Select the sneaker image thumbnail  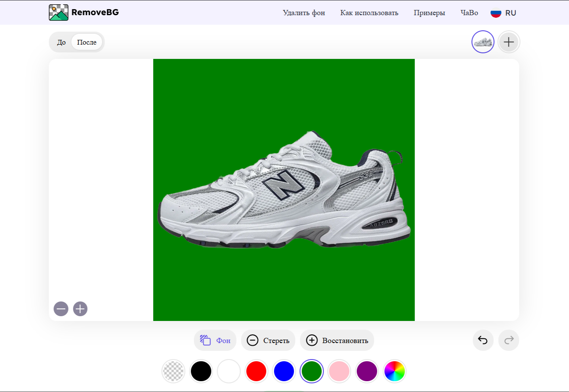(483, 42)
